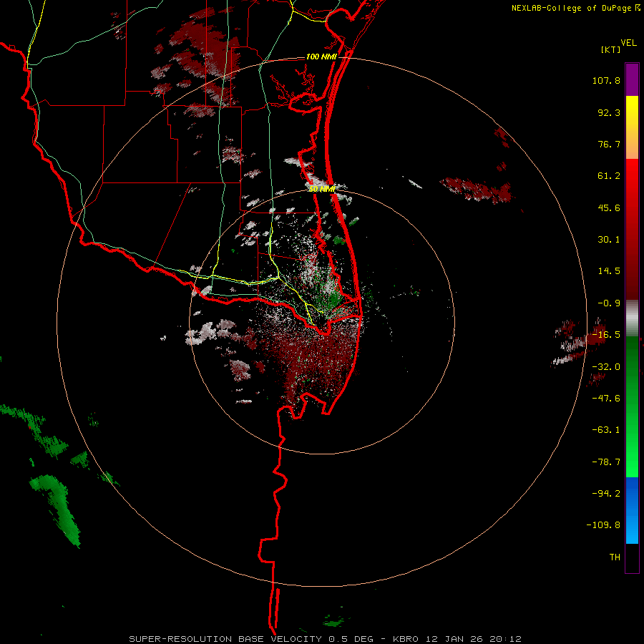The width and height of the screenshot is (644, 644).
Task: Click the 100 NMI range ring label
Action: [x=321, y=57]
